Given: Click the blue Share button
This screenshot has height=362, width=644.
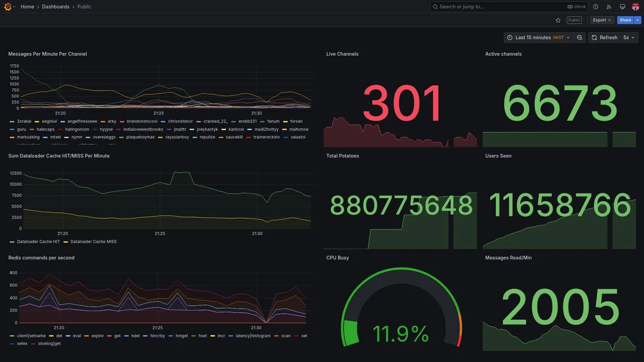Looking at the screenshot, I should pos(625,20).
